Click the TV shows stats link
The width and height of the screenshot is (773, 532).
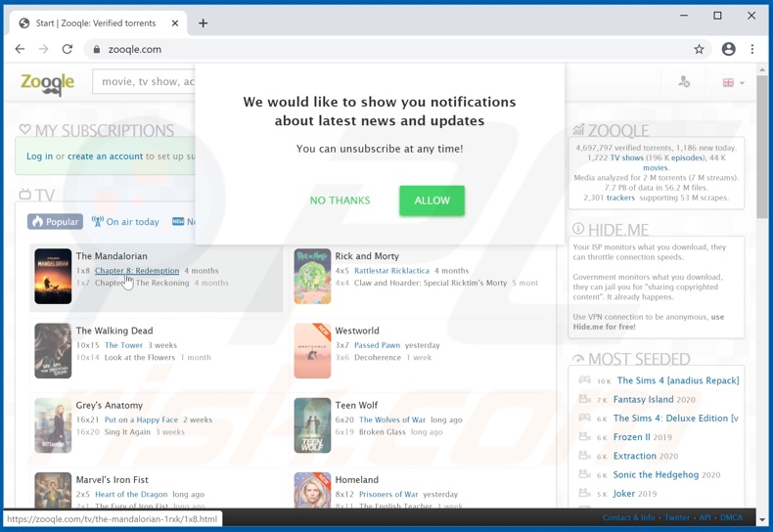coord(627,157)
